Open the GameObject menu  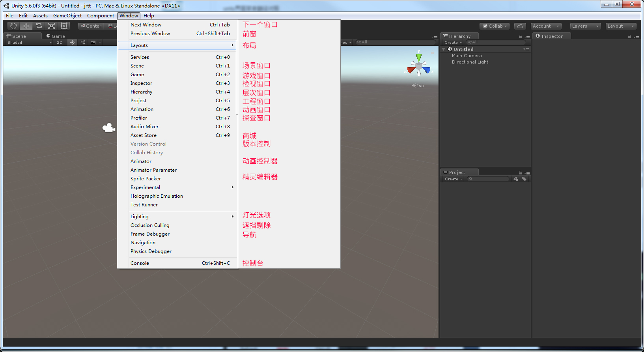pos(67,16)
